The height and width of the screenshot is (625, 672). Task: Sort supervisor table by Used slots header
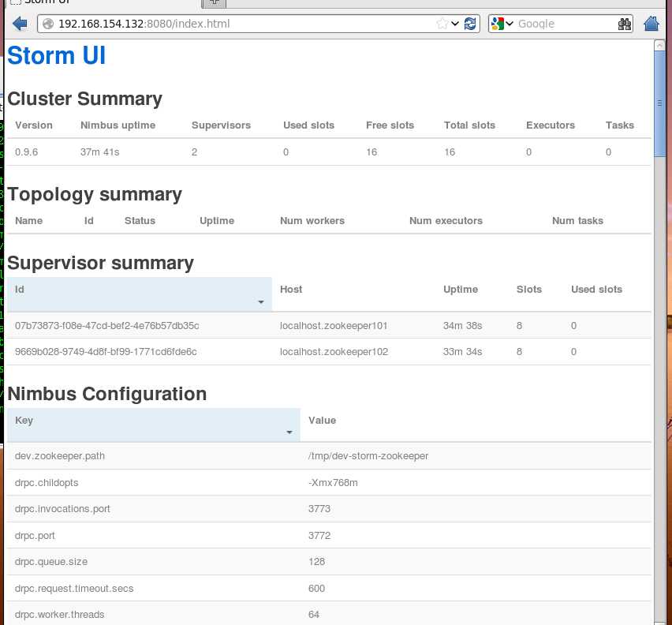pyautogui.click(x=596, y=290)
